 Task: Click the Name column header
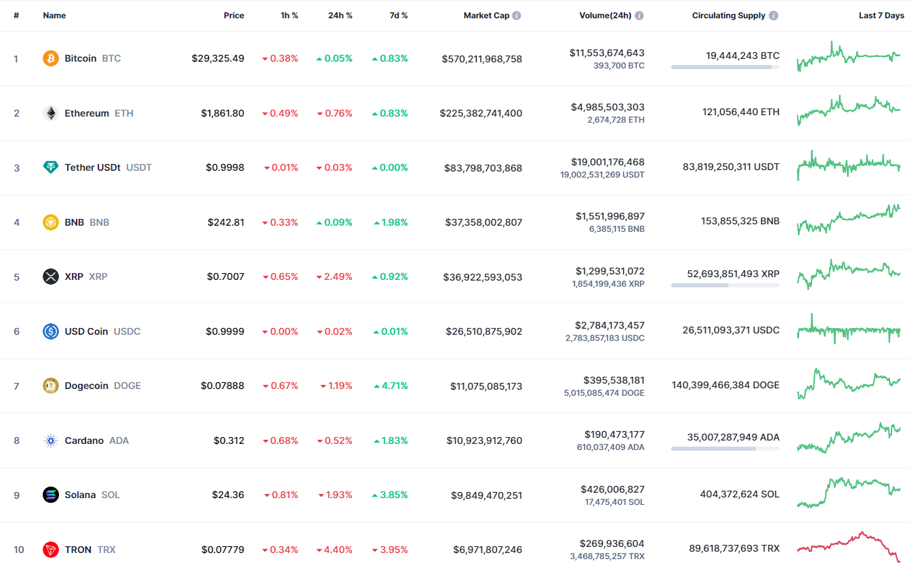54,15
